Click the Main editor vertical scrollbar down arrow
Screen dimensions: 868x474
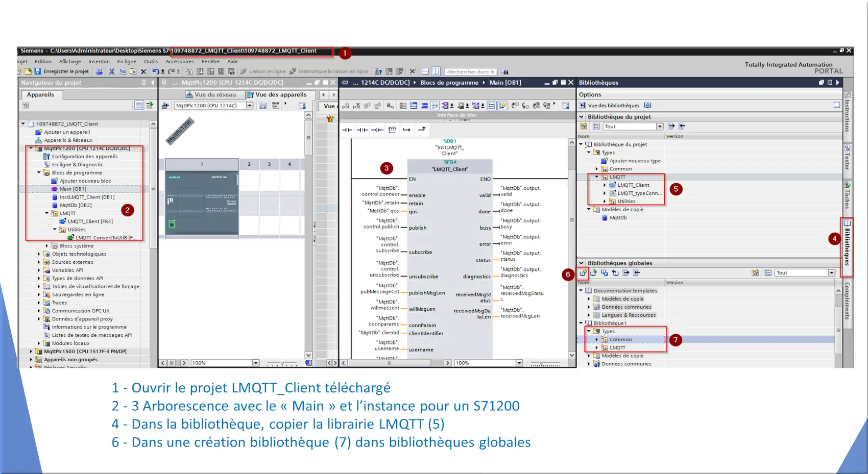[572, 355]
